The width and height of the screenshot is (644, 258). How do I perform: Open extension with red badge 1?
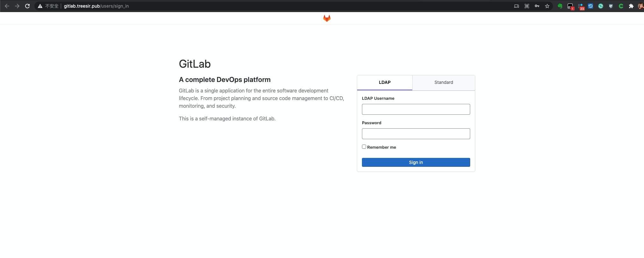(570, 6)
